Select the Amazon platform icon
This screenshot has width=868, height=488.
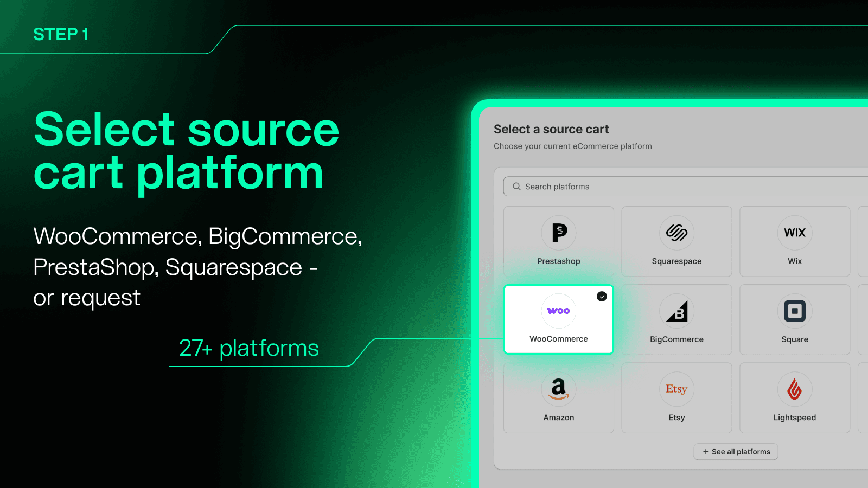558,389
